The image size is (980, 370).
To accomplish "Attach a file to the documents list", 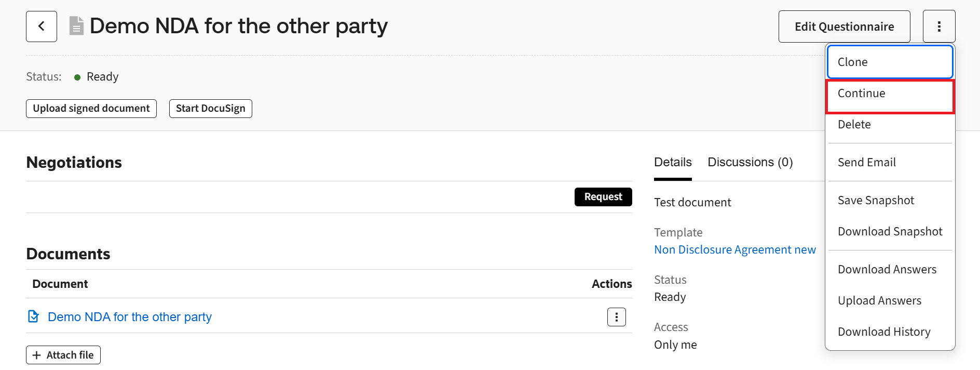I will [x=63, y=354].
